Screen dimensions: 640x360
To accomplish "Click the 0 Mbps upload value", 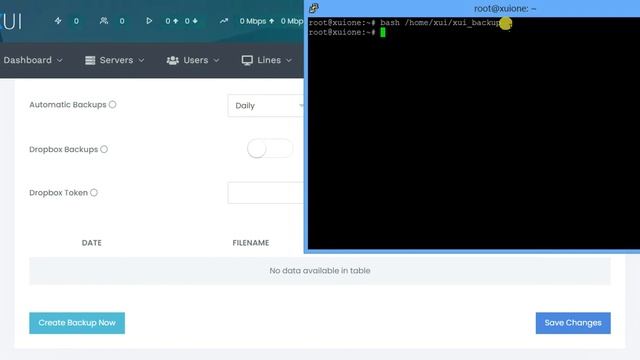I will [253, 21].
